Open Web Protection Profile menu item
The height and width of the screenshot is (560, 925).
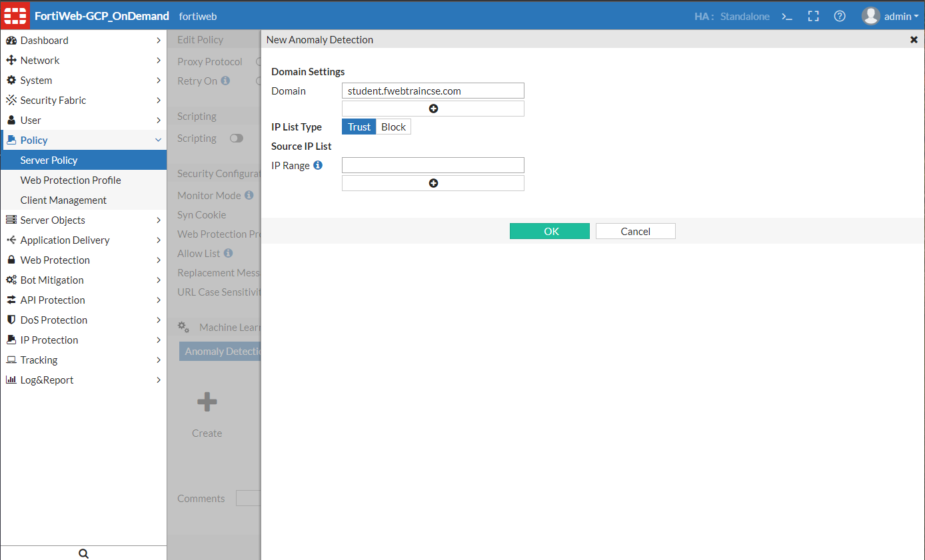(x=83, y=180)
